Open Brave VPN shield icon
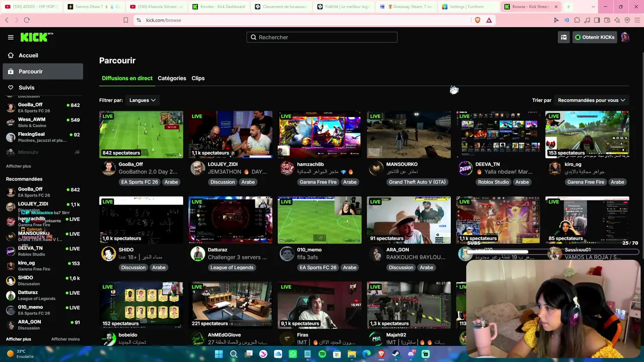 (x=627, y=20)
